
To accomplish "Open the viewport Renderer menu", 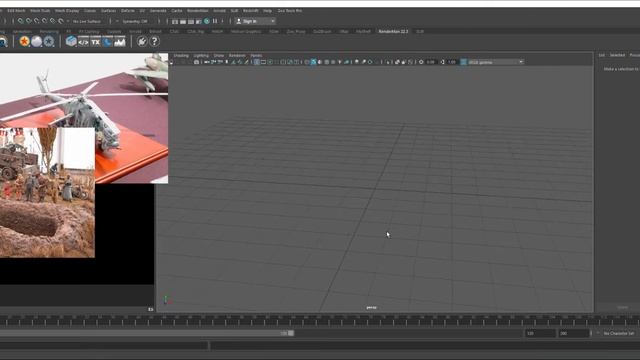I will [x=237, y=56].
